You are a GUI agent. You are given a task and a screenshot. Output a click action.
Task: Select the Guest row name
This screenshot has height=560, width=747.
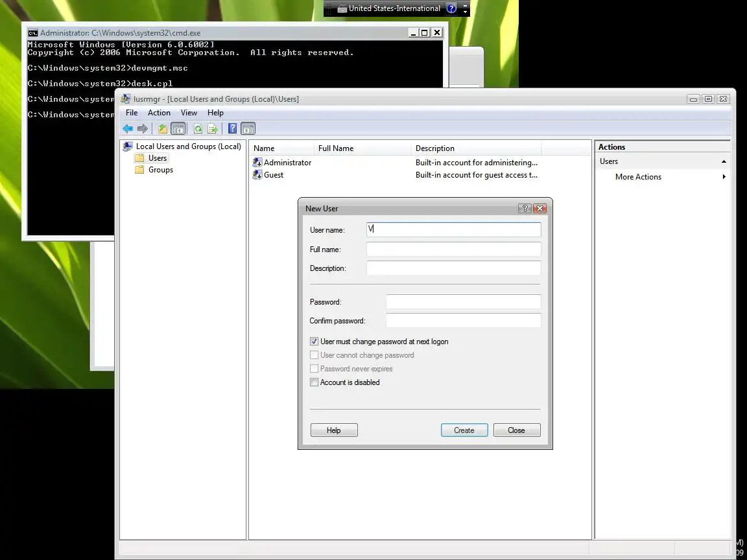[274, 175]
